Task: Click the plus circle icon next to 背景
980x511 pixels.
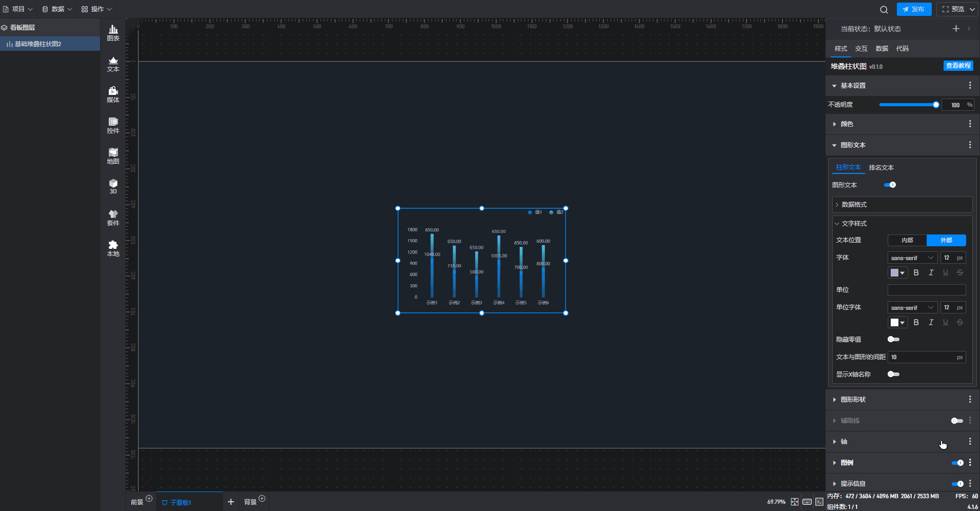Action: coord(262,498)
